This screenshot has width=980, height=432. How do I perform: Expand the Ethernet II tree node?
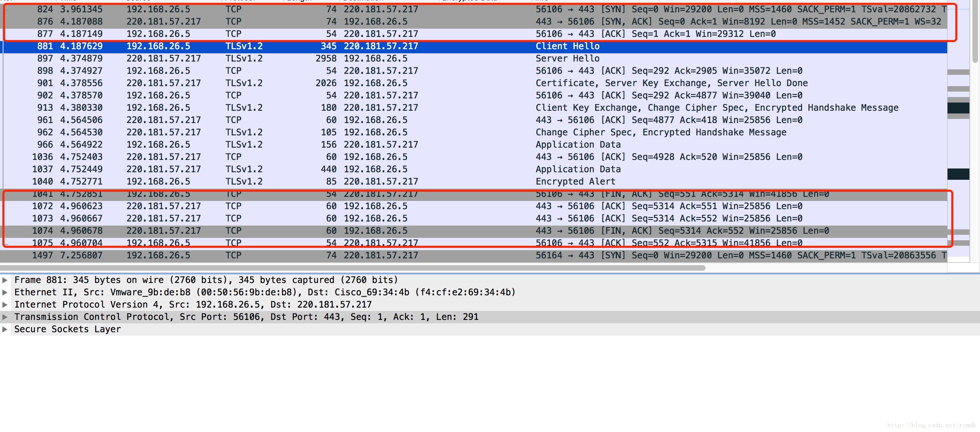[x=5, y=292]
